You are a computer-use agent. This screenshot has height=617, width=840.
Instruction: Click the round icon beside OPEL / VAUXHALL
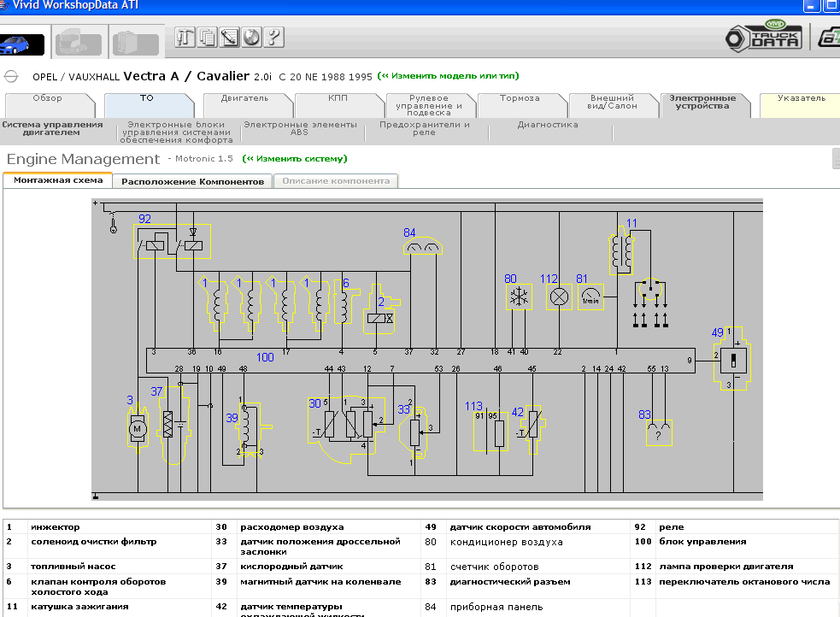[11, 77]
